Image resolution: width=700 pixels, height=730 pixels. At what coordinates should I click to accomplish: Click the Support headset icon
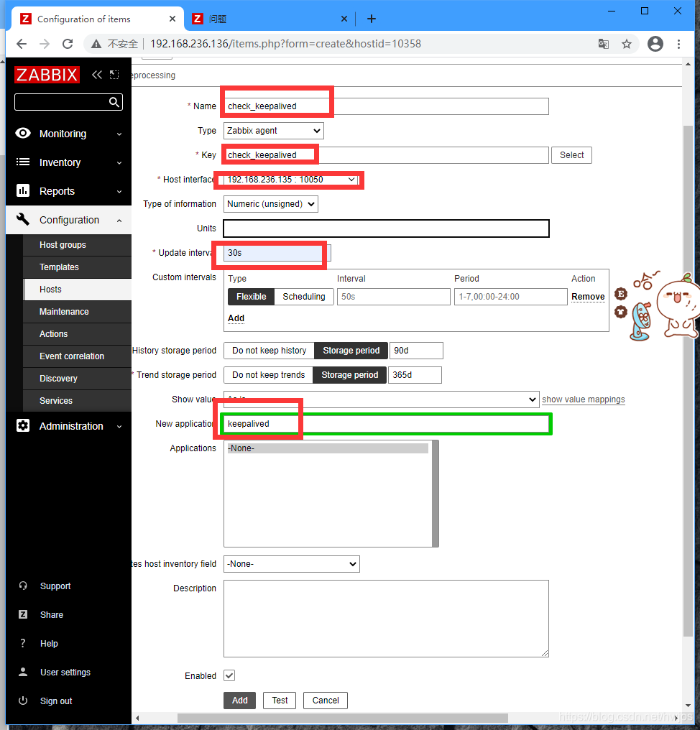tap(23, 586)
